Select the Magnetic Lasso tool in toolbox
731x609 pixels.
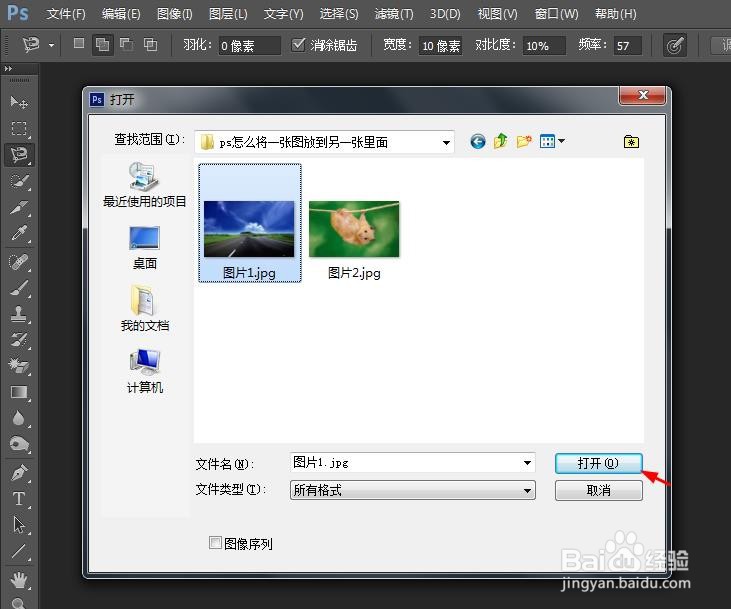19,154
